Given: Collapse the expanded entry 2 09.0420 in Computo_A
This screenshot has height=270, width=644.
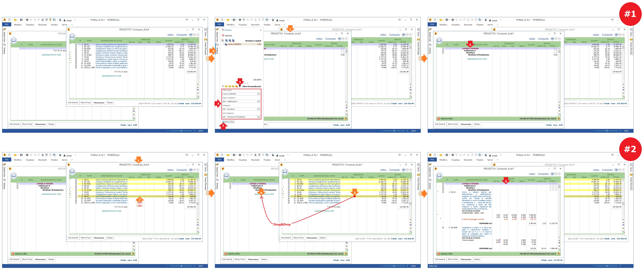Looking at the screenshot, I should [443, 228].
